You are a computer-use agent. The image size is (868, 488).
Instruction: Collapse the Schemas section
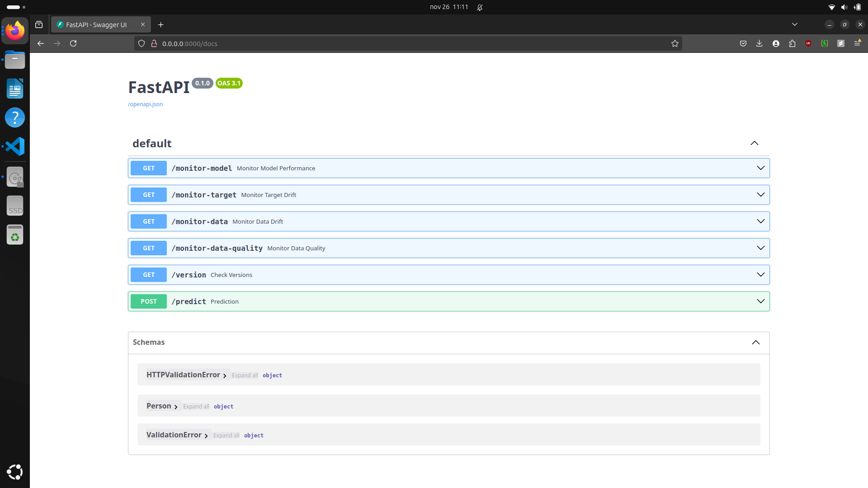pos(755,343)
